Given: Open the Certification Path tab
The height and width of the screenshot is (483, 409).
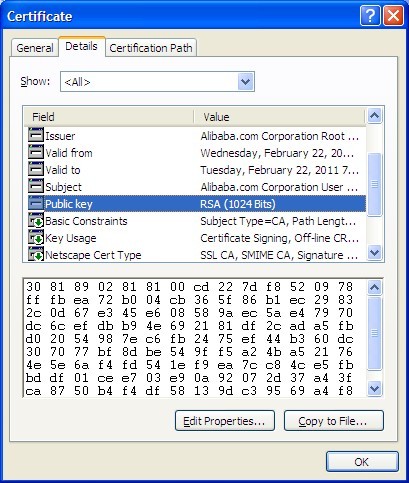Looking at the screenshot, I should click(x=151, y=48).
